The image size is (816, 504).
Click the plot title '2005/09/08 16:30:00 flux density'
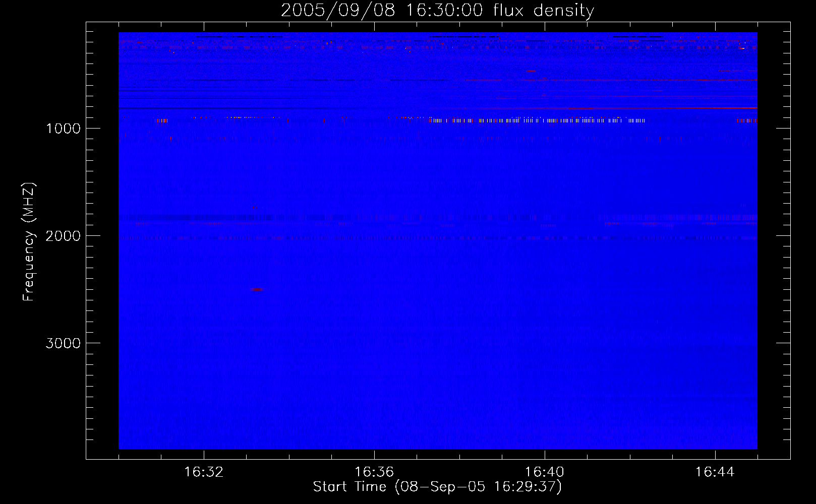tap(437, 11)
